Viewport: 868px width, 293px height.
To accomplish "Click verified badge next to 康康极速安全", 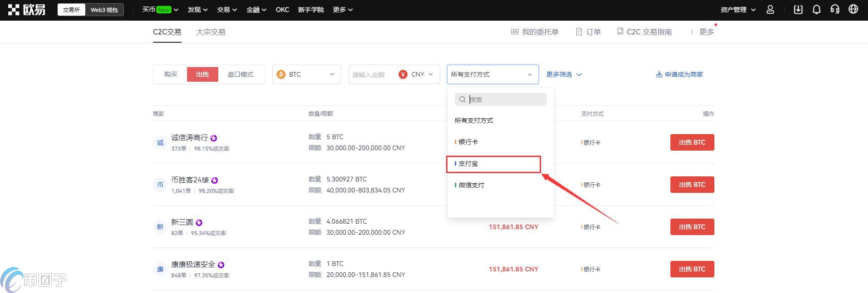I will 221,265.
